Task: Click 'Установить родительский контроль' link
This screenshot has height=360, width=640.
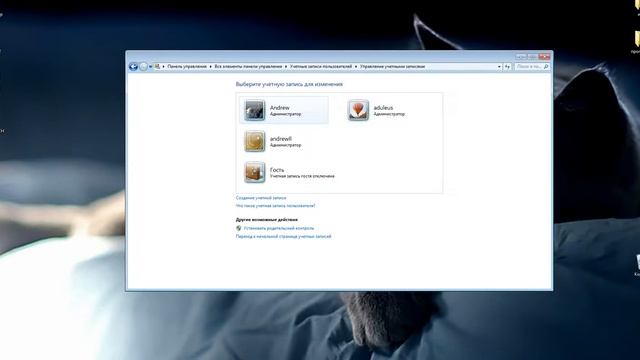Action: 279,228
